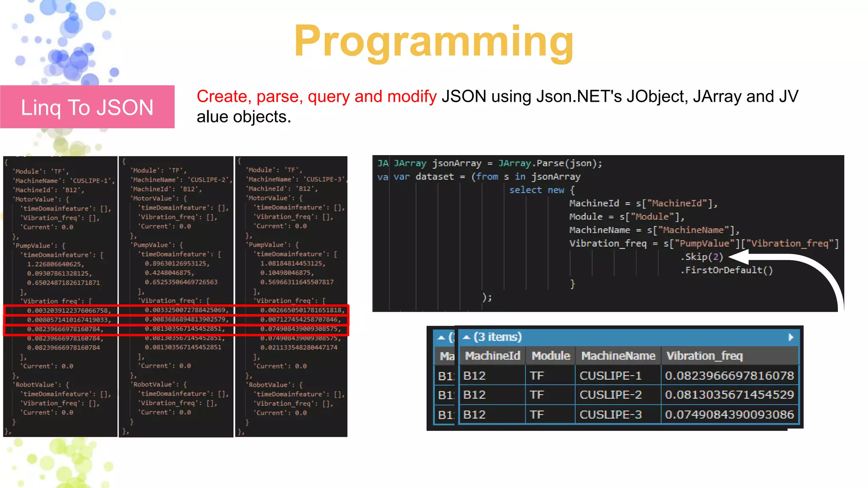Click value 0.0823966697816078 in table
The height and width of the screenshot is (488, 868).
click(x=729, y=376)
